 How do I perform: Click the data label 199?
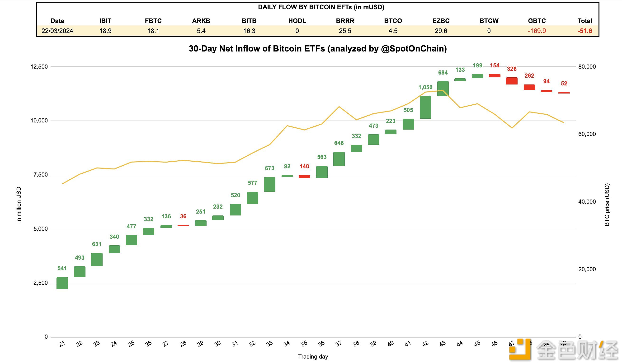click(477, 65)
